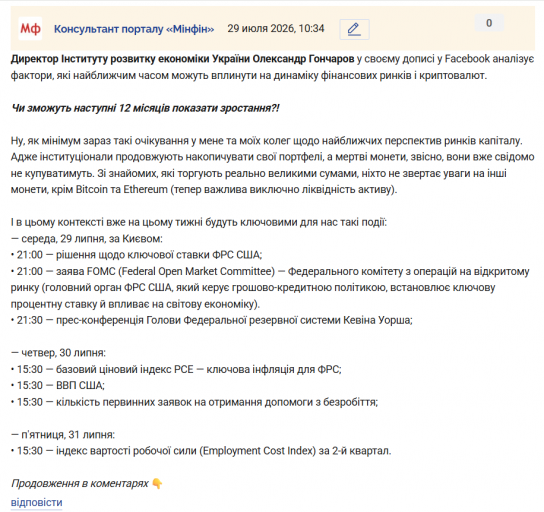Click the line базовий ціновий індекс PCE
Image resolution: width=544 pixels, height=512 pixels.
click(x=176, y=369)
